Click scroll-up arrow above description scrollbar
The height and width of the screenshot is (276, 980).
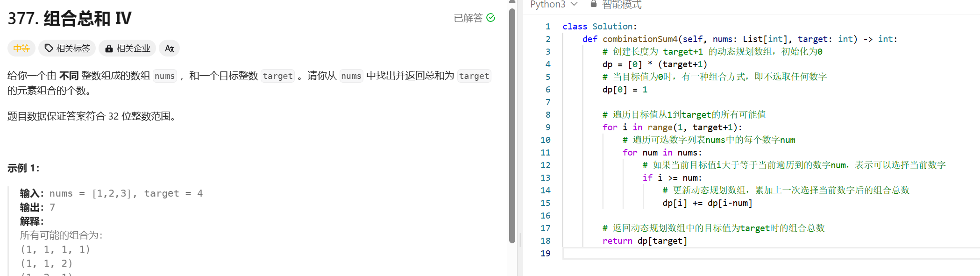pos(512,2)
